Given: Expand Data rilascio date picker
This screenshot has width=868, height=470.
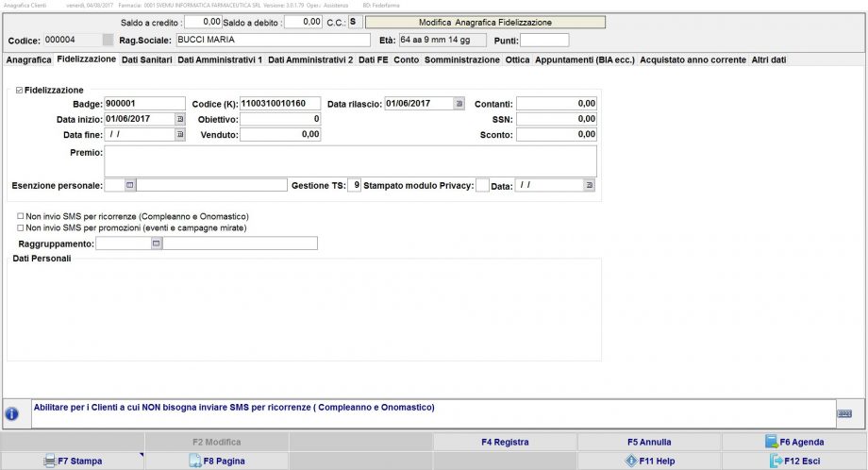Looking at the screenshot, I should tap(459, 103).
